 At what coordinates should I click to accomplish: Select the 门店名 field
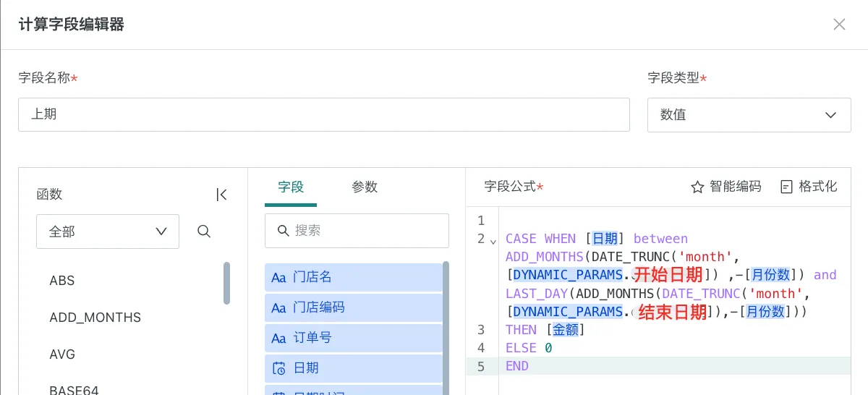coord(353,277)
